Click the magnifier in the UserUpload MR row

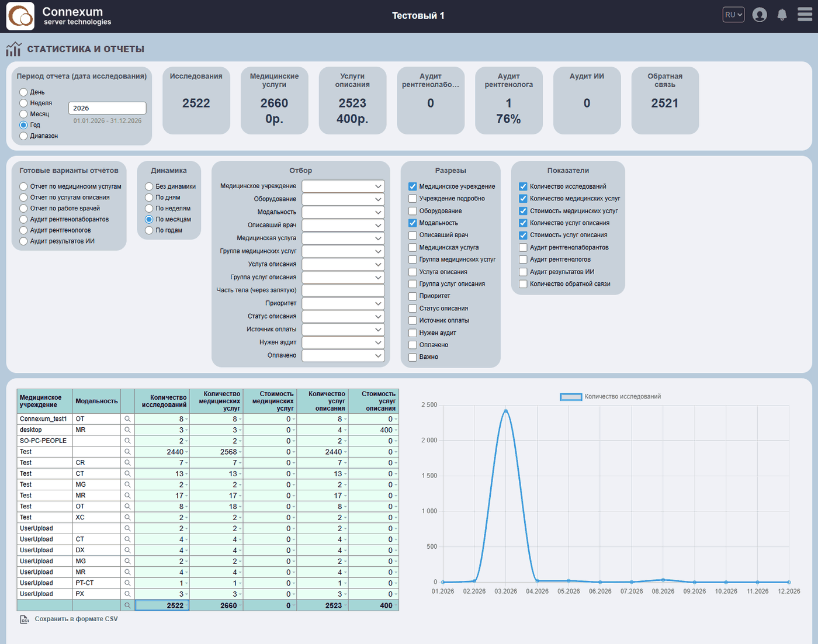[127, 572]
